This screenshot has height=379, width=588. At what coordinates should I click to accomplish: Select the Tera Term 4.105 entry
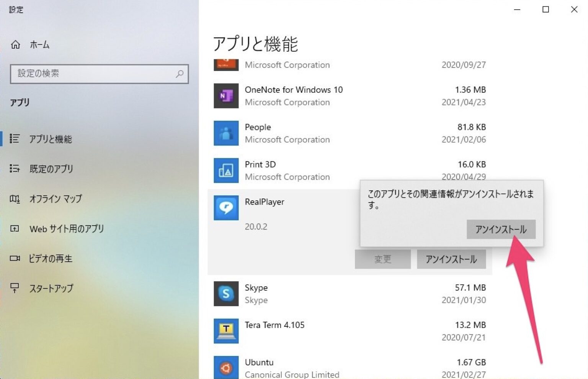tap(274, 325)
